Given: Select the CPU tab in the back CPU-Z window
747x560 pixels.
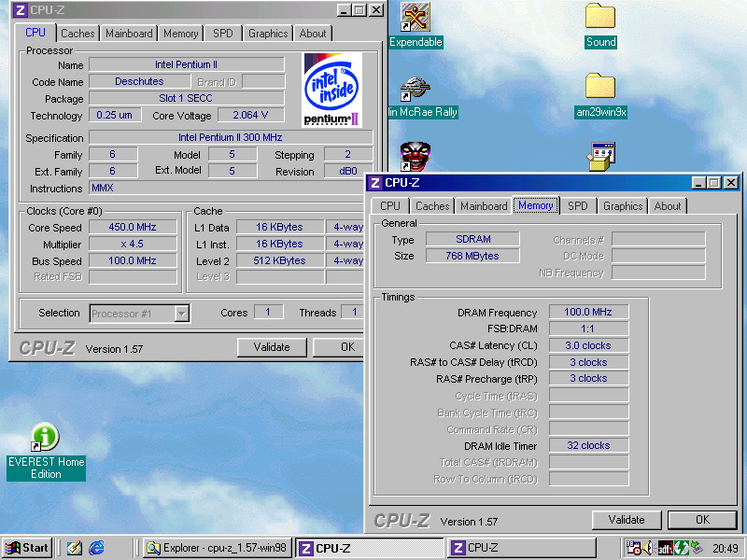Looking at the screenshot, I should coord(35,33).
